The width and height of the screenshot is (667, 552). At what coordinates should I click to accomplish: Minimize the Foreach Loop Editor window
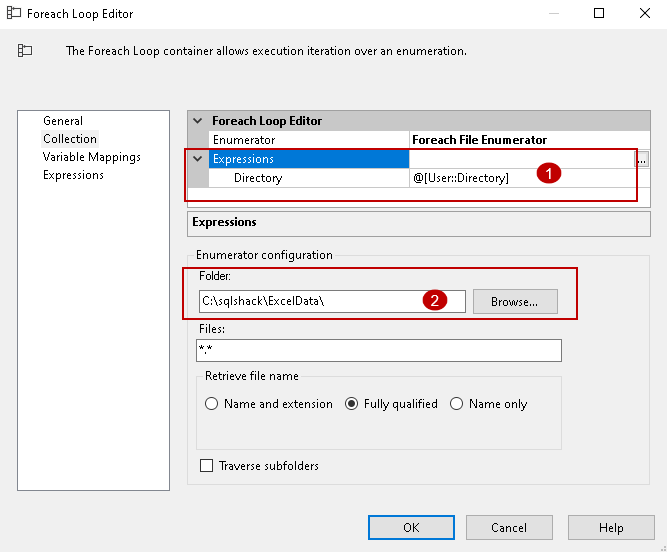555,14
